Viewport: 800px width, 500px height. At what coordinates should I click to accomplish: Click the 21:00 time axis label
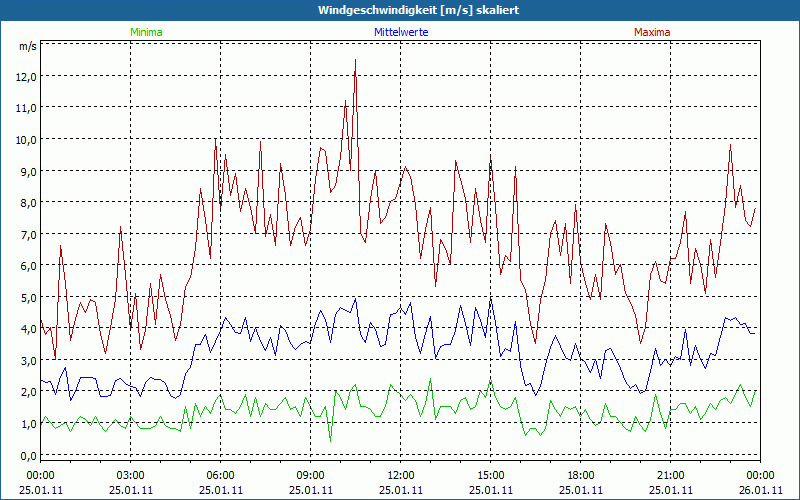(x=670, y=476)
